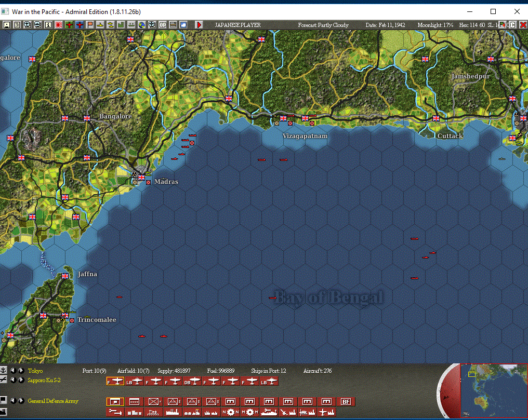The height and width of the screenshot is (420, 528).
Task: Click the orange flag toolbar icon
Action: (90, 24)
